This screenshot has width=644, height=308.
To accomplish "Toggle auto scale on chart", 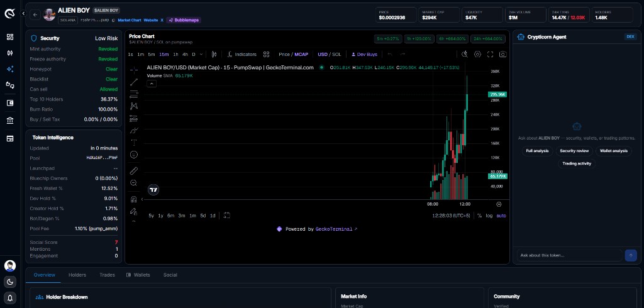I will [x=501, y=216].
